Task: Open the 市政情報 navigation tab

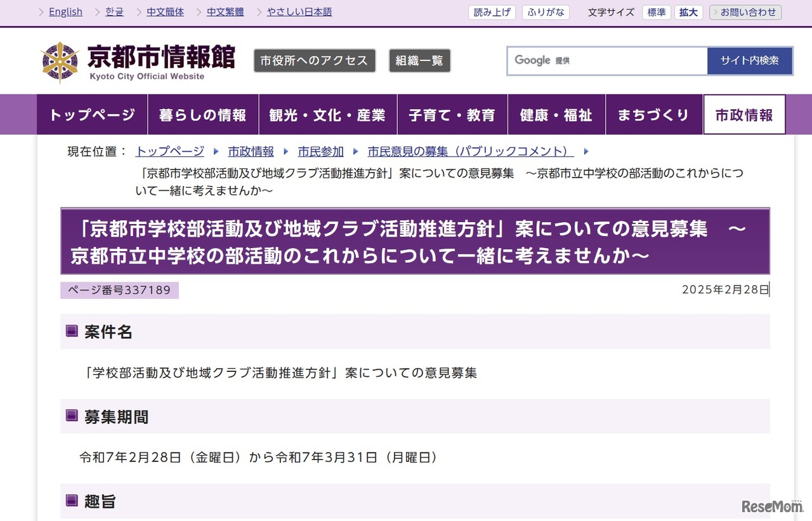Action: pyautogui.click(x=744, y=114)
